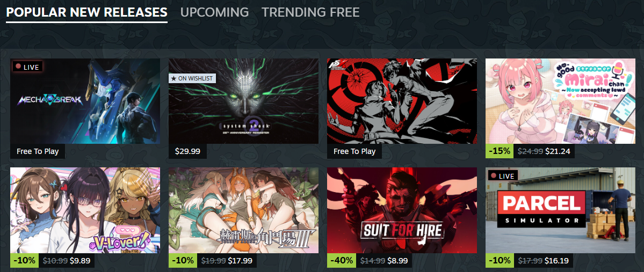The width and height of the screenshot is (644, 272).
Task: Click the -40% discount badge for Suit for Hire
Action: (x=339, y=260)
